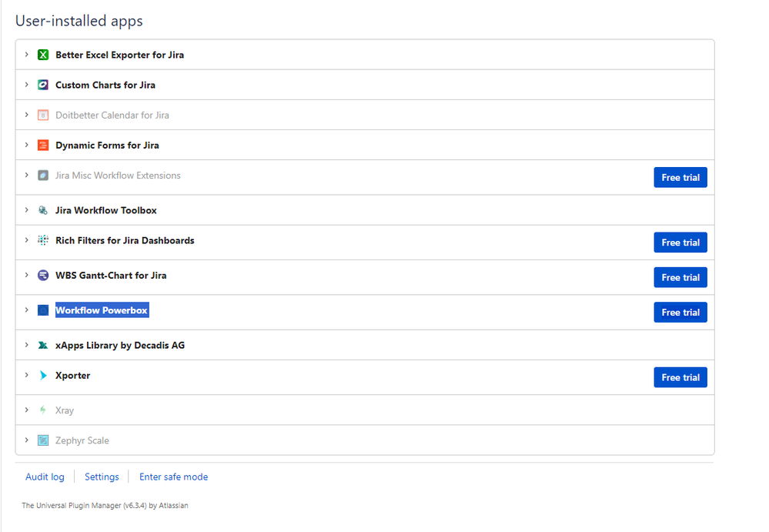Expand the Xray row chevron
The width and height of the screenshot is (769, 532).
coord(26,410)
